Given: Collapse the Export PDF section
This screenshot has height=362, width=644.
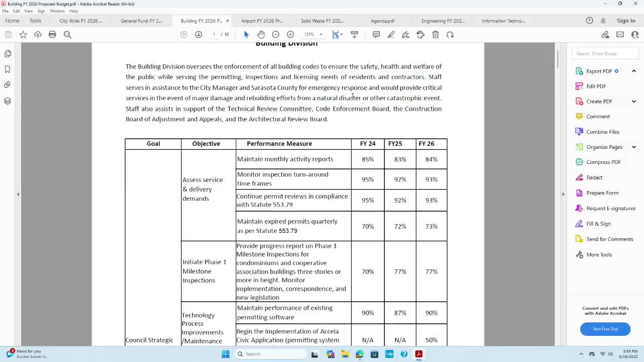Looking at the screenshot, I should (634, 71).
